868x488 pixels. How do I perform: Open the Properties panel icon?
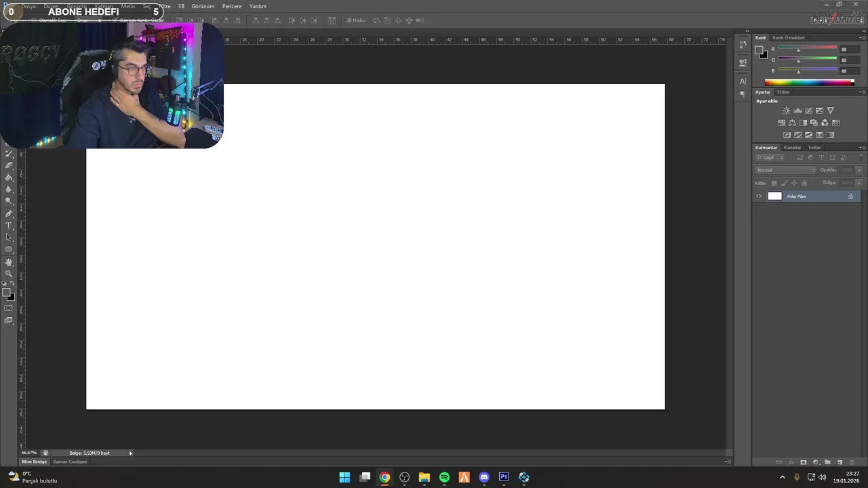pyautogui.click(x=743, y=62)
